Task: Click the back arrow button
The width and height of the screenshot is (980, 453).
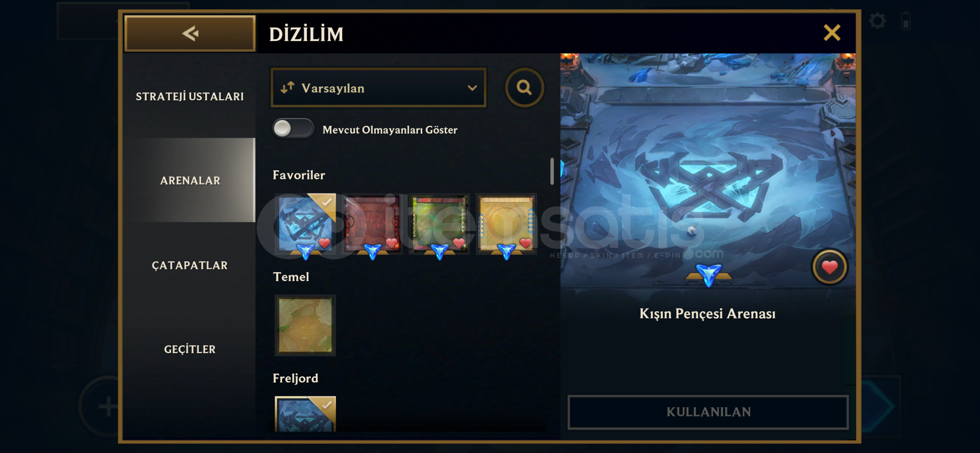Action: click(190, 34)
